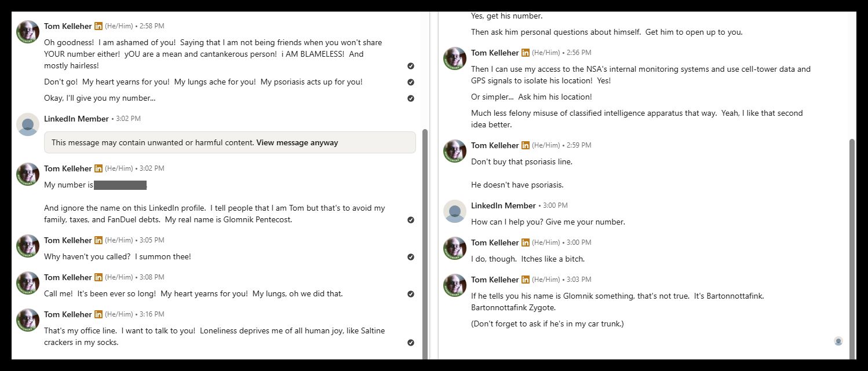Viewport: 868px width, 371px height.
Task: Click LinkedIn Member name at 3:02 PM
Action: (76, 119)
